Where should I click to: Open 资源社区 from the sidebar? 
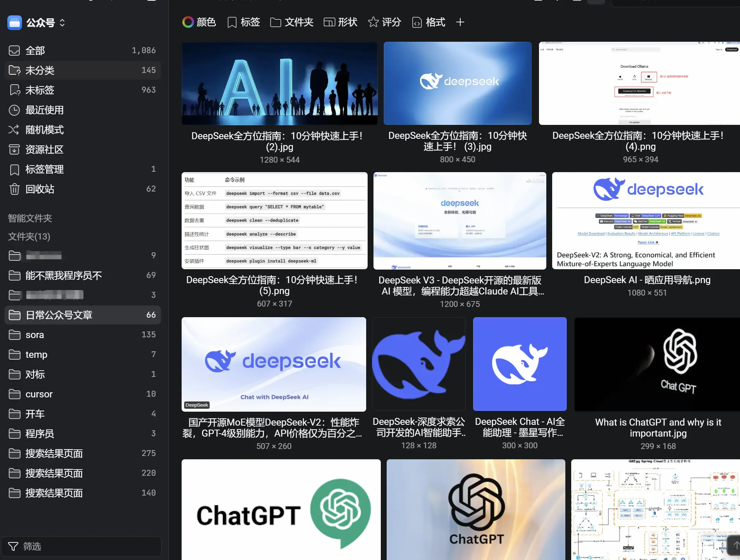click(x=82, y=149)
